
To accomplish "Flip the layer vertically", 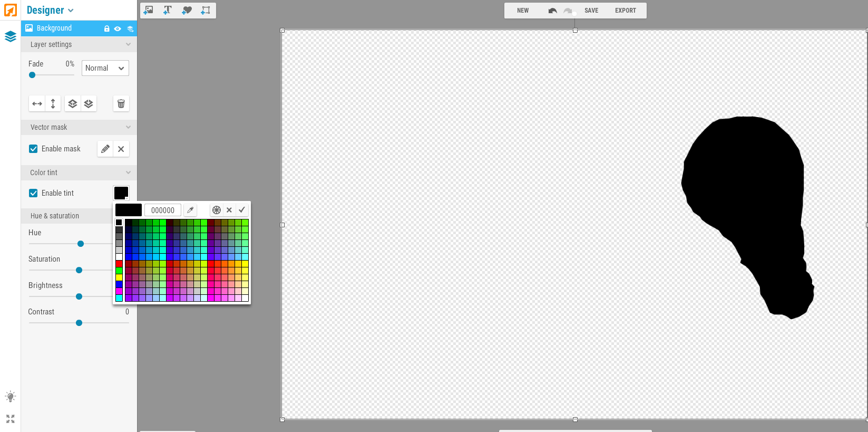I will point(53,104).
